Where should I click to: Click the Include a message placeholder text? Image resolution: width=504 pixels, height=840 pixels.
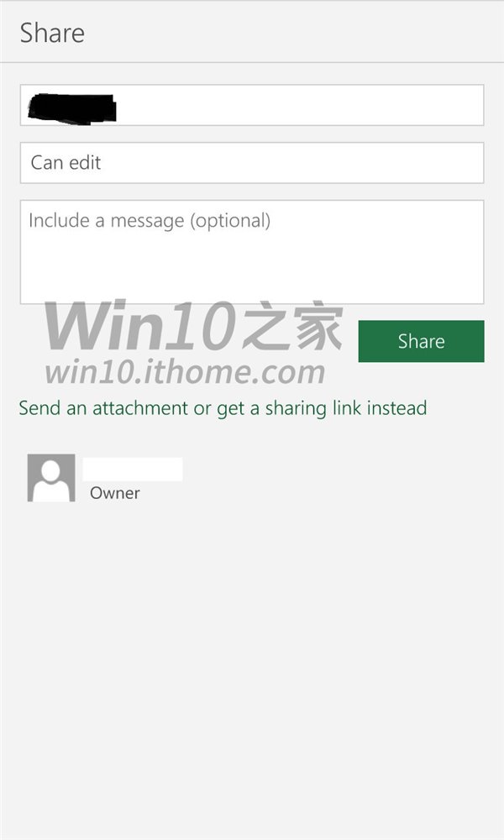coord(150,221)
